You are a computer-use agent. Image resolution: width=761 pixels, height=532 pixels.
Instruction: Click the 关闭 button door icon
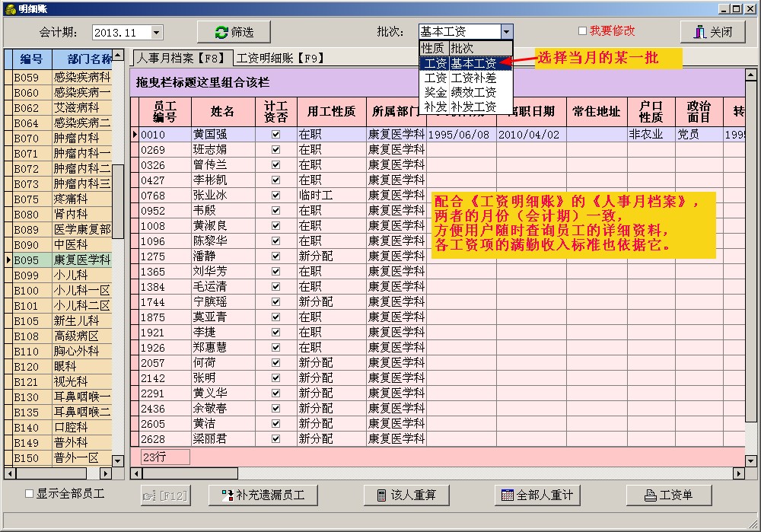pos(700,32)
